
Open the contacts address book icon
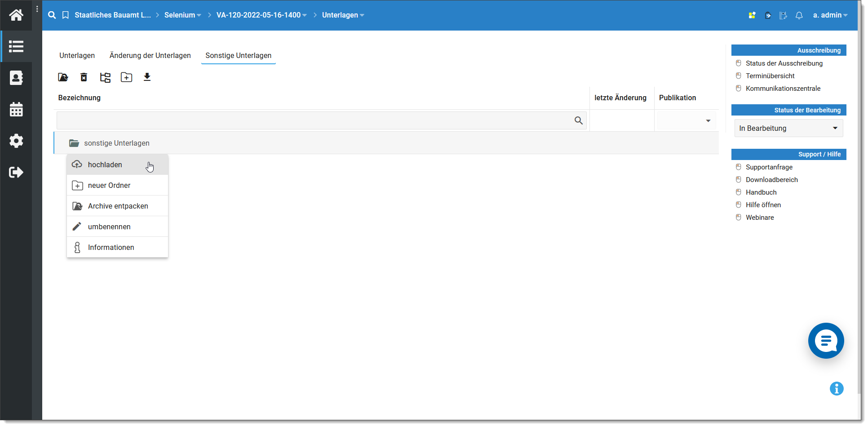[x=16, y=78]
